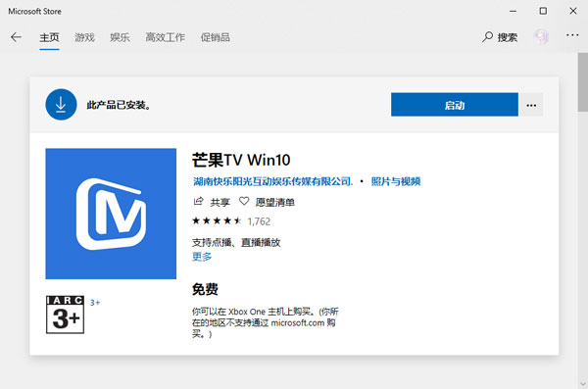
Task: Click the 共享 label
Action: (x=220, y=202)
